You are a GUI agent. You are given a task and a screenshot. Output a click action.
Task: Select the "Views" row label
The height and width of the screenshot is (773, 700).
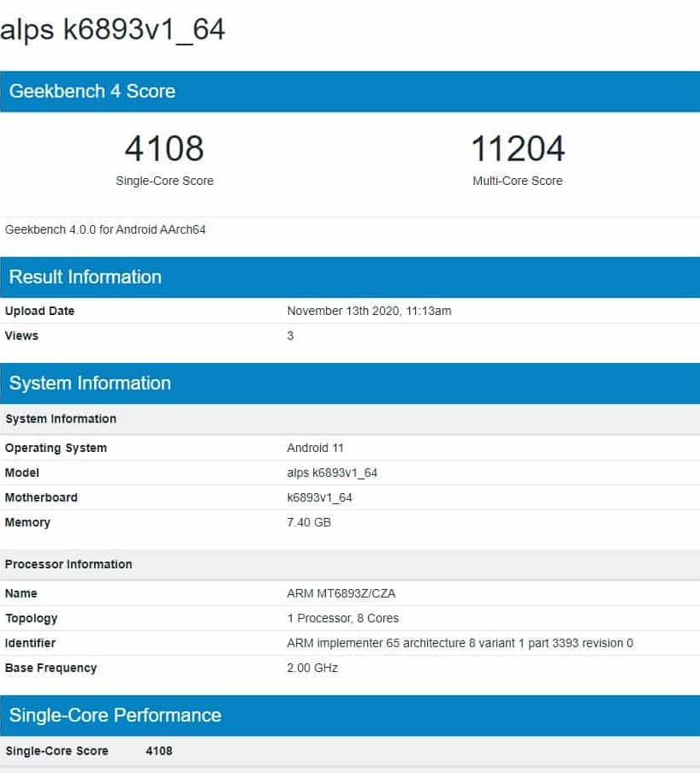click(x=21, y=336)
